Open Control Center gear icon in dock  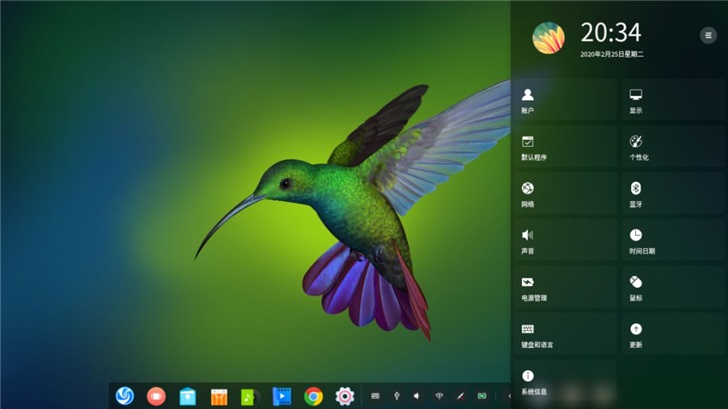click(x=344, y=396)
